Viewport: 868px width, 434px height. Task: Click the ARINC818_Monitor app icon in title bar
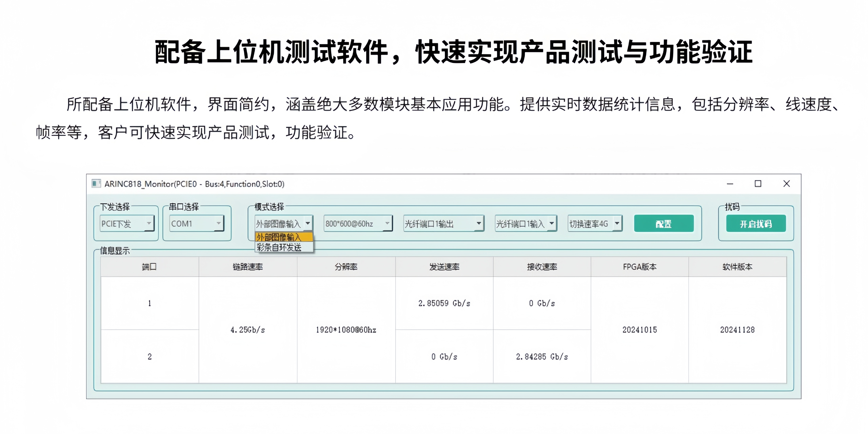coord(96,184)
